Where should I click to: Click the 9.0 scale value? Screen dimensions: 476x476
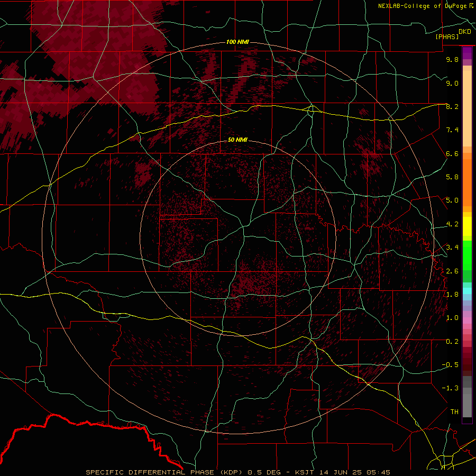452,83
